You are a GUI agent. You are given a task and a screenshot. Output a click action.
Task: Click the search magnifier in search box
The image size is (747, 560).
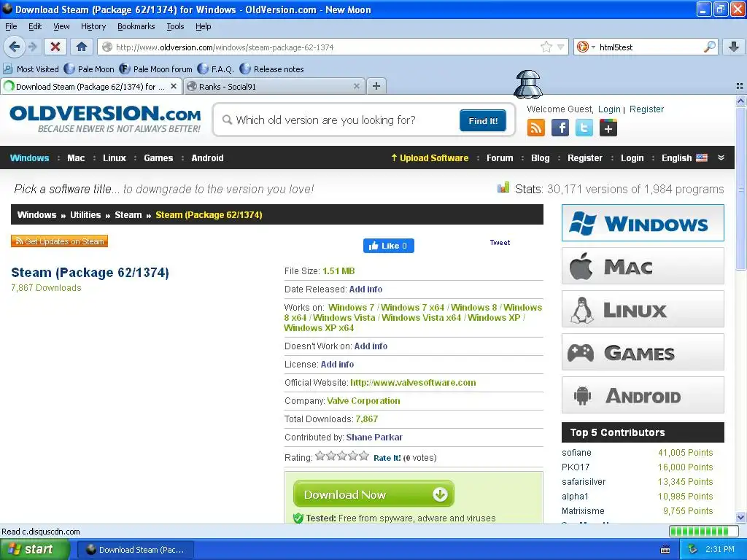[709, 47]
